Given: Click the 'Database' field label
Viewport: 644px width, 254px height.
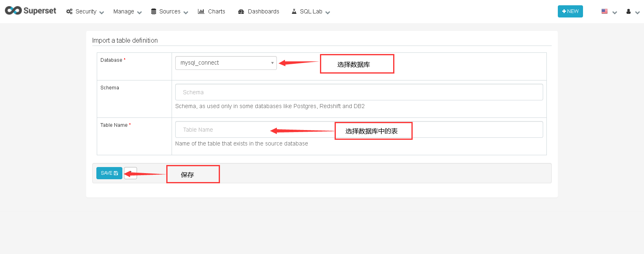Looking at the screenshot, I should coord(111,60).
